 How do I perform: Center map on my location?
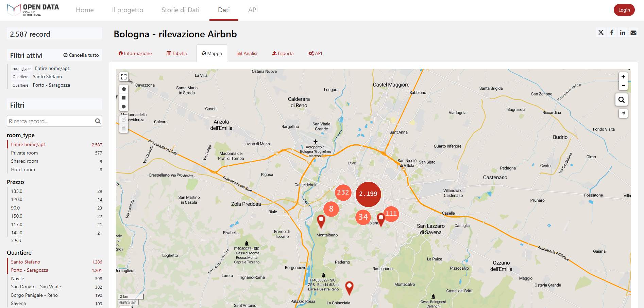point(623,113)
